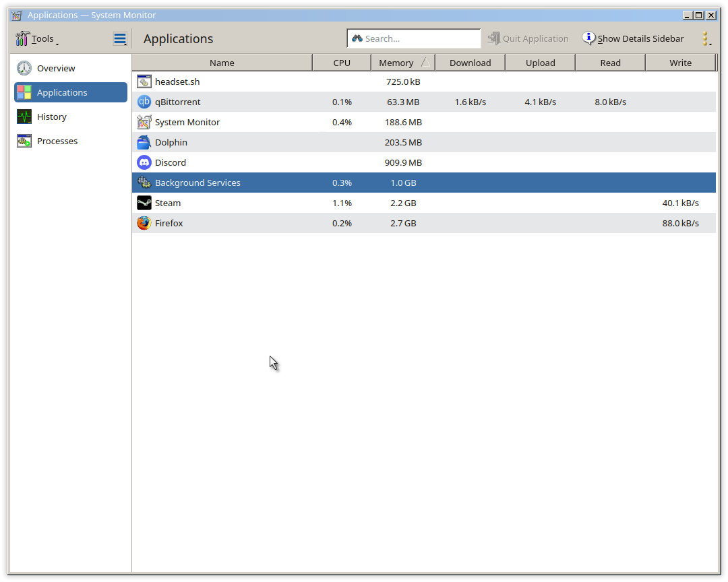Image resolution: width=728 pixels, height=582 pixels.
Task: Click Dolphin's 203.5 MB memory value
Action: [403, 143]
